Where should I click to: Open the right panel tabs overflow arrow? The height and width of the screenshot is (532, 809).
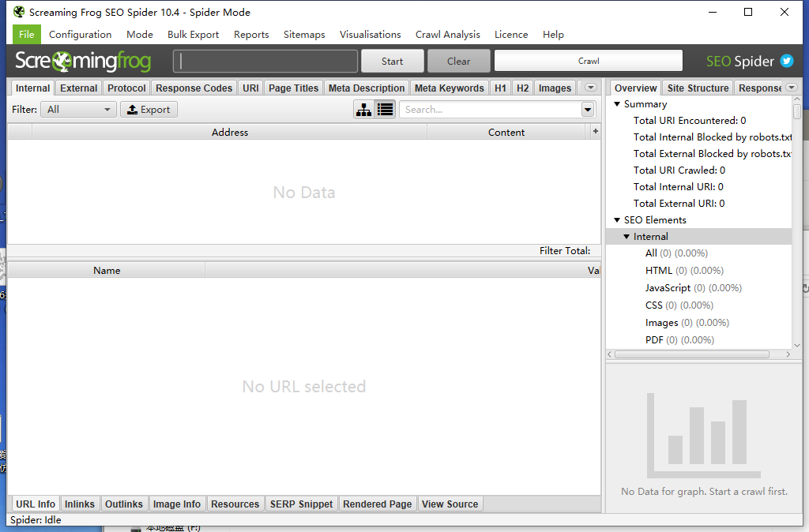tap(791, 88)
